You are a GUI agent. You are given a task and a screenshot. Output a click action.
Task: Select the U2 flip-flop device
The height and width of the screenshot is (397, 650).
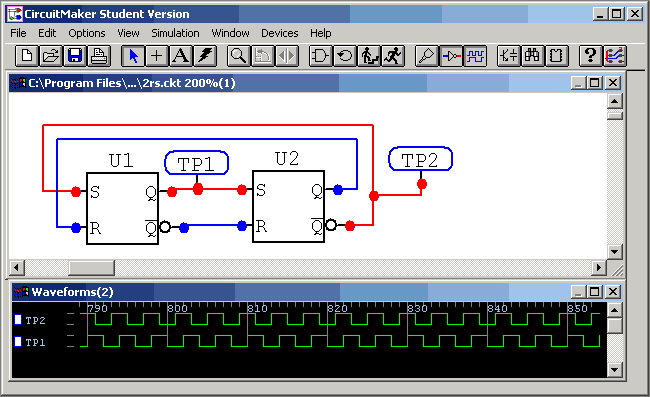pos(289,206)
